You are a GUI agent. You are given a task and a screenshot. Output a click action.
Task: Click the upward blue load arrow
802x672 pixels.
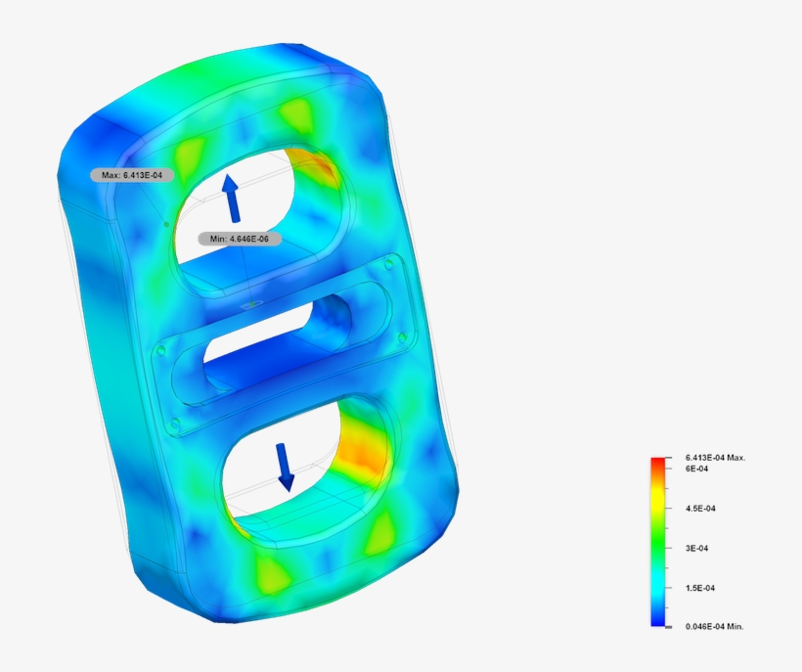click(232, 199)
